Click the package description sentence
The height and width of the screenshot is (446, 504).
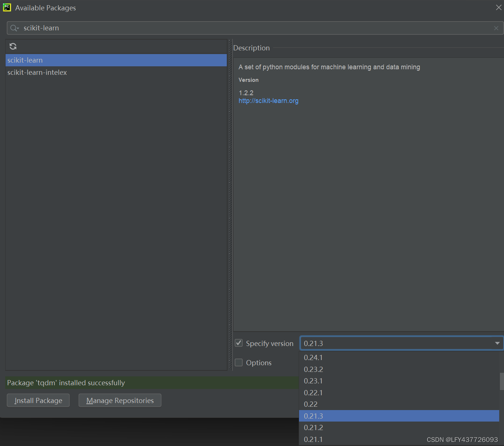tap(329, 67)
